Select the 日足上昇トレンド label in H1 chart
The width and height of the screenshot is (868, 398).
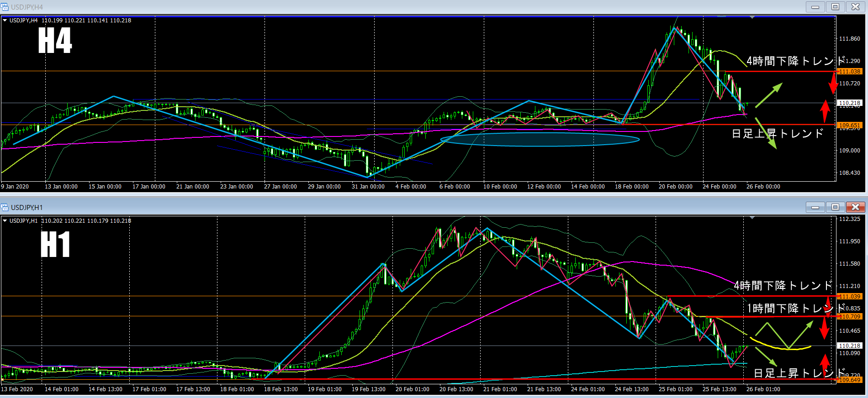(x=799, y=373)
